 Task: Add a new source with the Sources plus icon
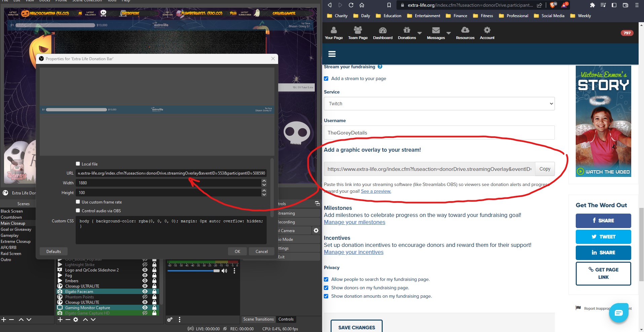click(60, 320)
